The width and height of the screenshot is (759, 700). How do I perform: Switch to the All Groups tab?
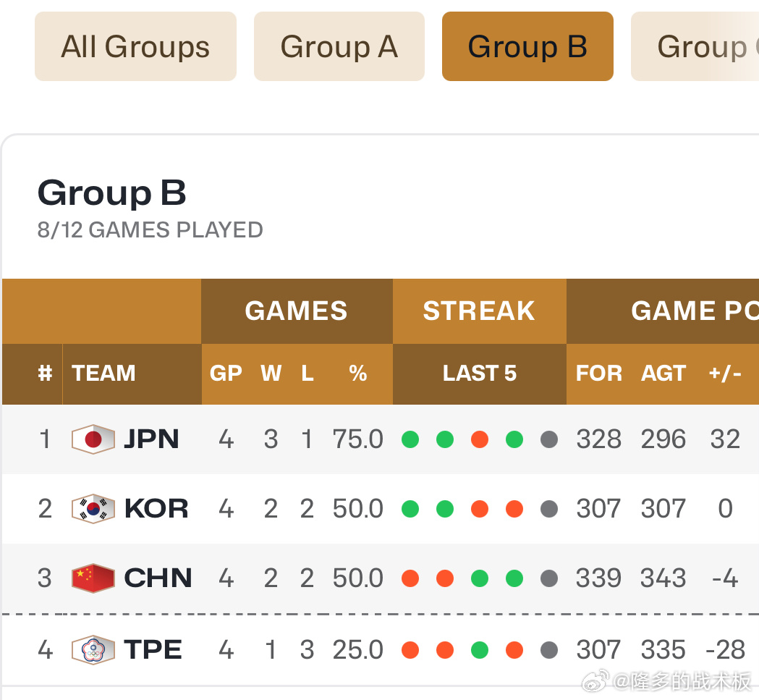(x=135, y=46)
